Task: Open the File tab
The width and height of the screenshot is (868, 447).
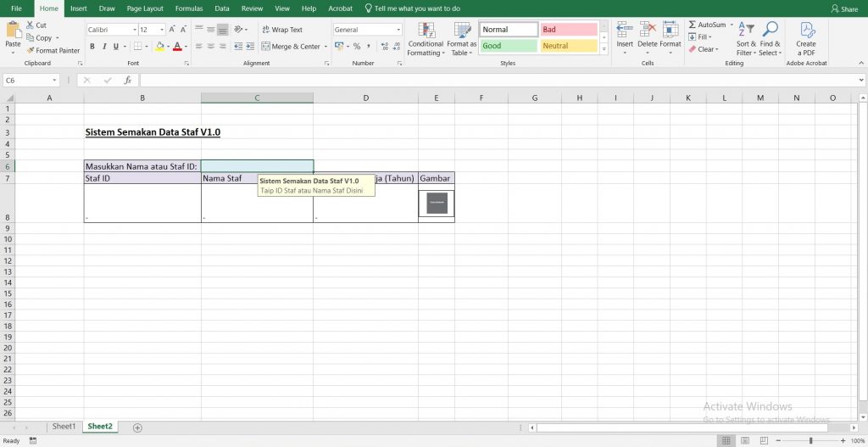Action: tap(17, 8)
